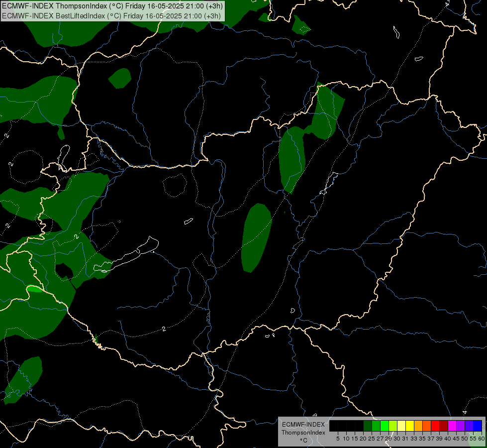This screenshot has height=448, width=487.
Task: Click the legend tick value 45
Action: coord(456,439)
